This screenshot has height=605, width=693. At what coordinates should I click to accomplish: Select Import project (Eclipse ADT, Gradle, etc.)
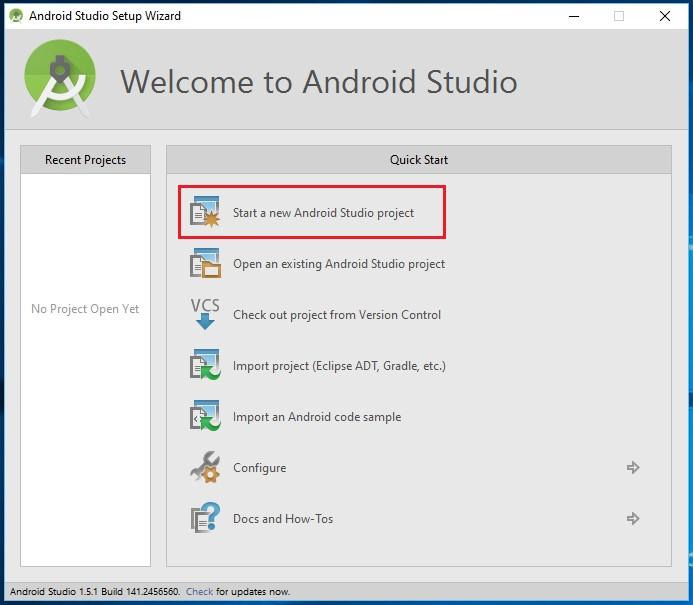pos(339,366)
